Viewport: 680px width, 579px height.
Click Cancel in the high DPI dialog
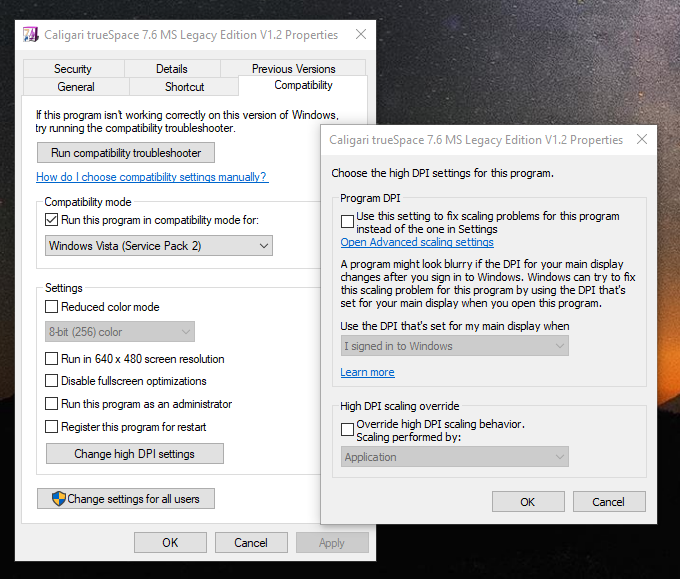click(x=609, y=502)
